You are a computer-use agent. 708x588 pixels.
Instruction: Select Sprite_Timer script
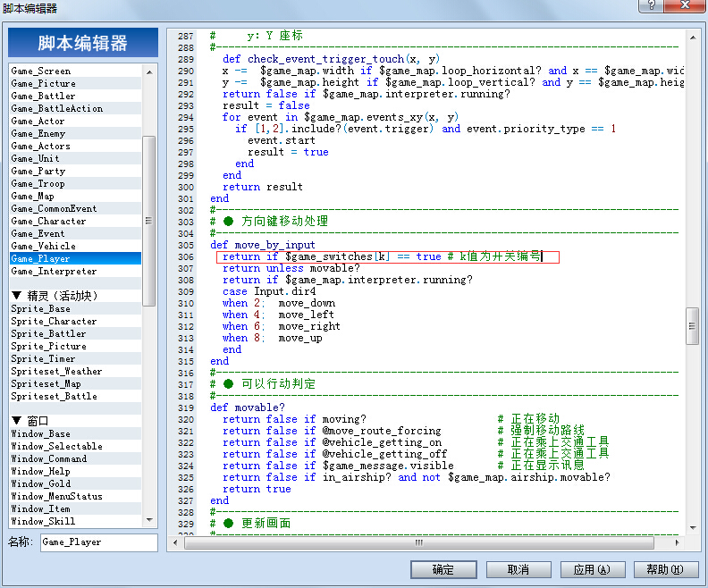tap(75, 358)
